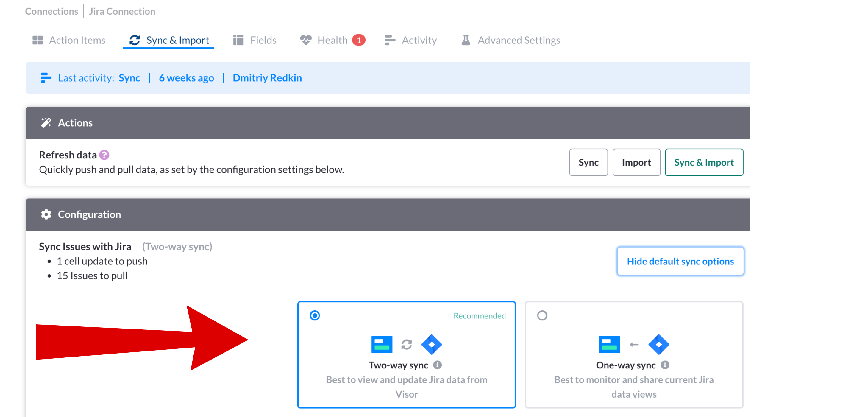Click the Activity bars icon in tabs

(x=390, y=40)
